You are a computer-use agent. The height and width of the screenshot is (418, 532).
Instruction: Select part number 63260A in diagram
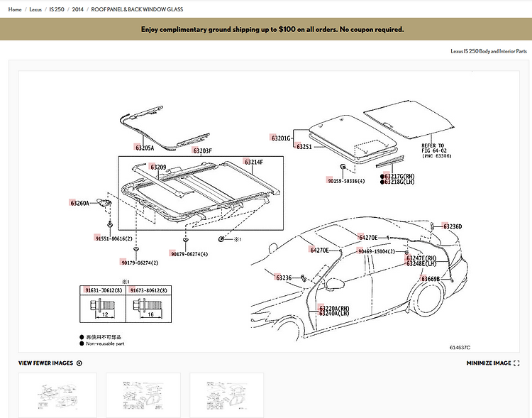(x=79, y=203)
